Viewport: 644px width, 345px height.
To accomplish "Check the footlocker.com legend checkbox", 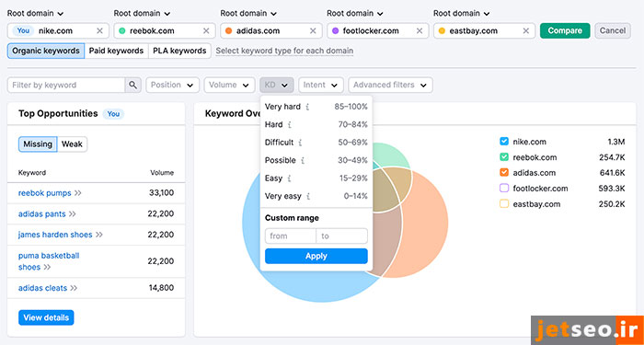I will 504,189.
